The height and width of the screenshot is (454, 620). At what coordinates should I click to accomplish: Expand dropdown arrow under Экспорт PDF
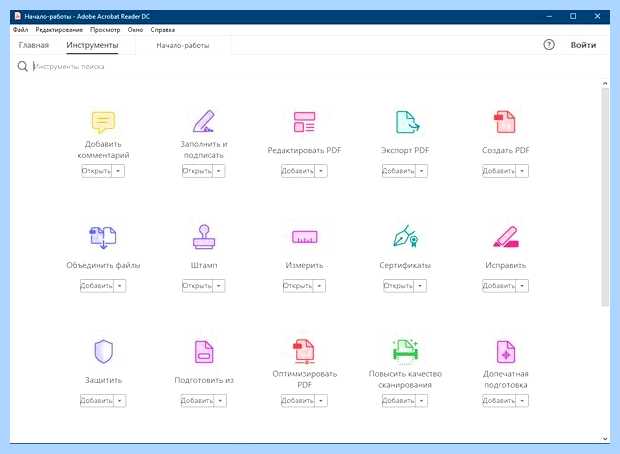click(422, 171)
